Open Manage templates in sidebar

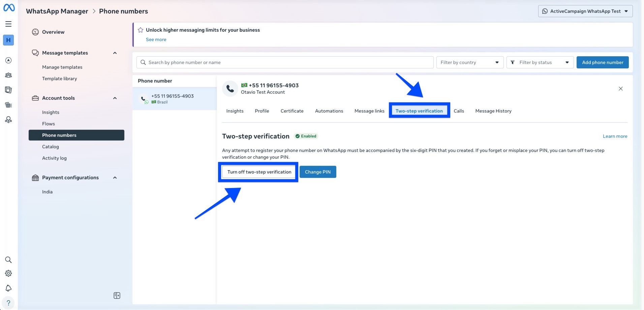62,67
